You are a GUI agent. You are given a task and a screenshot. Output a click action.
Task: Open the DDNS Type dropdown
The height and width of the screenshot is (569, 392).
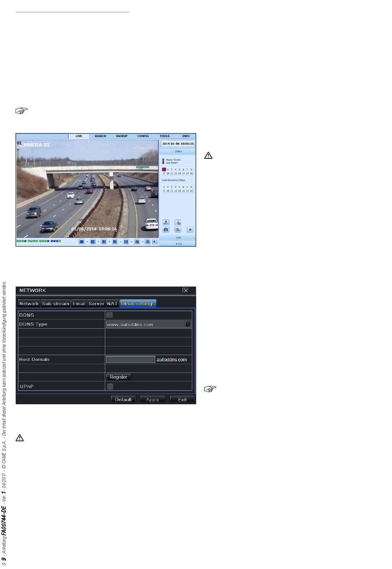pyautogui.click(x=149, y=324)
